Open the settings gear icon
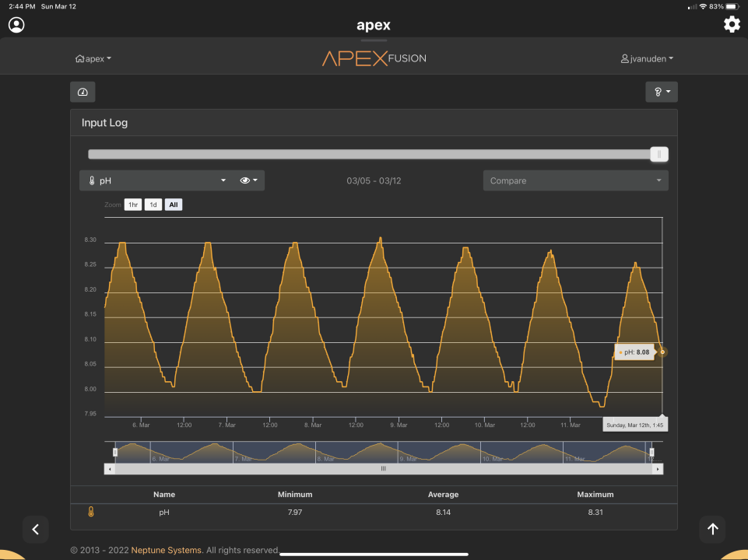The image size is (748, 560). [x=732, y=24]
